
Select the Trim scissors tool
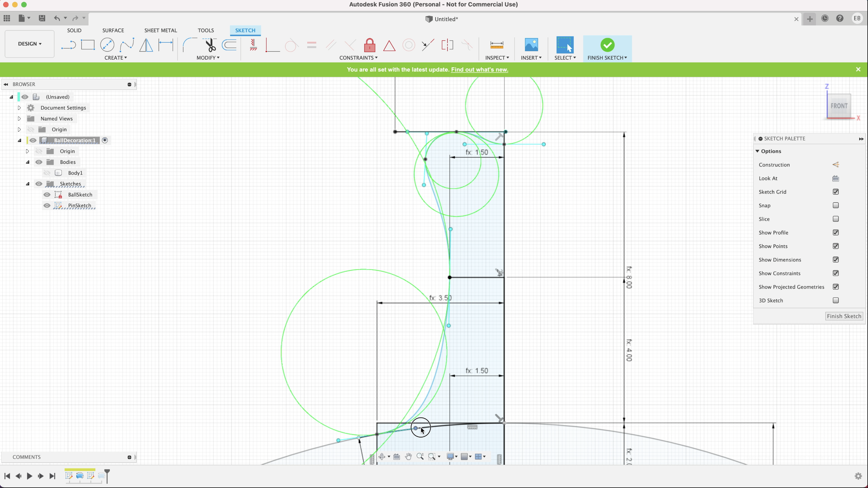(x=210, y=45)
